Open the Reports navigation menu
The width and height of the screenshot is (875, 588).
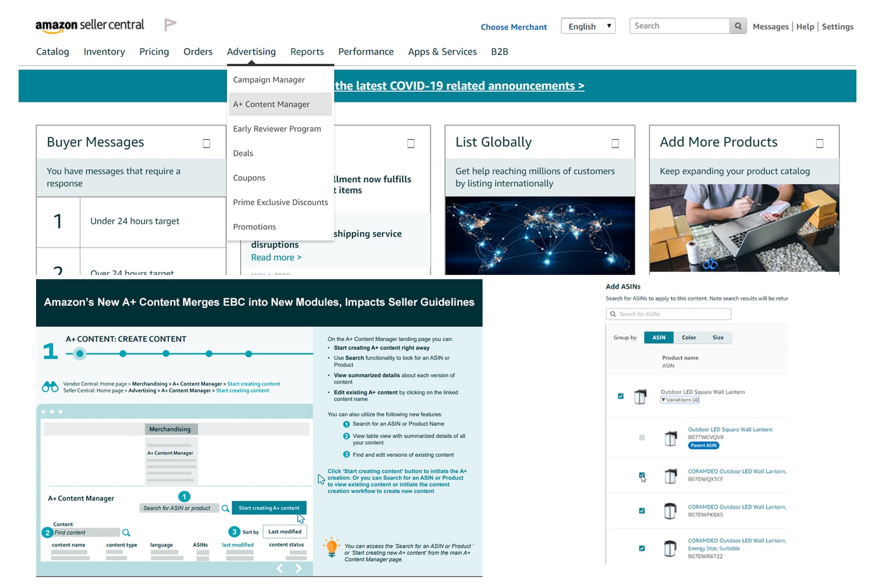point(307,51)
